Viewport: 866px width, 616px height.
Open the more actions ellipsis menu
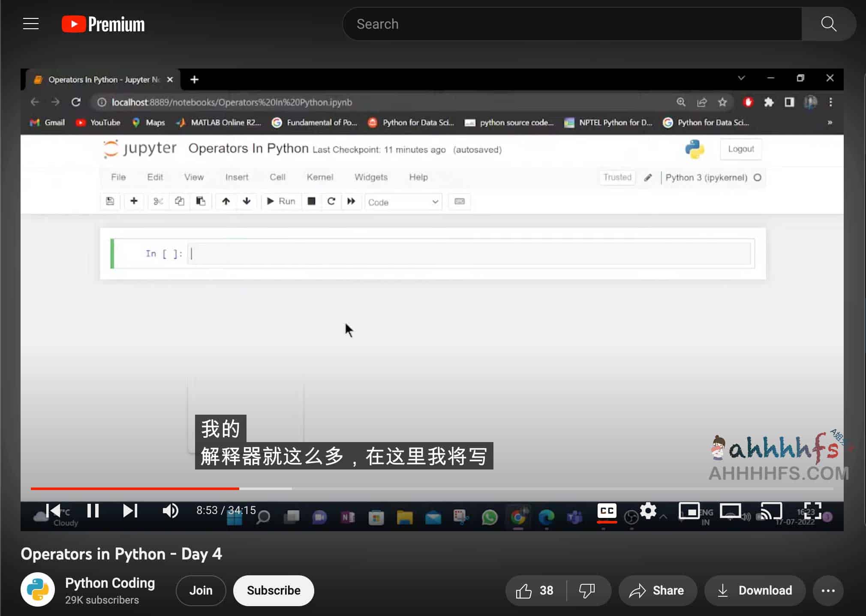pos(828,591)
